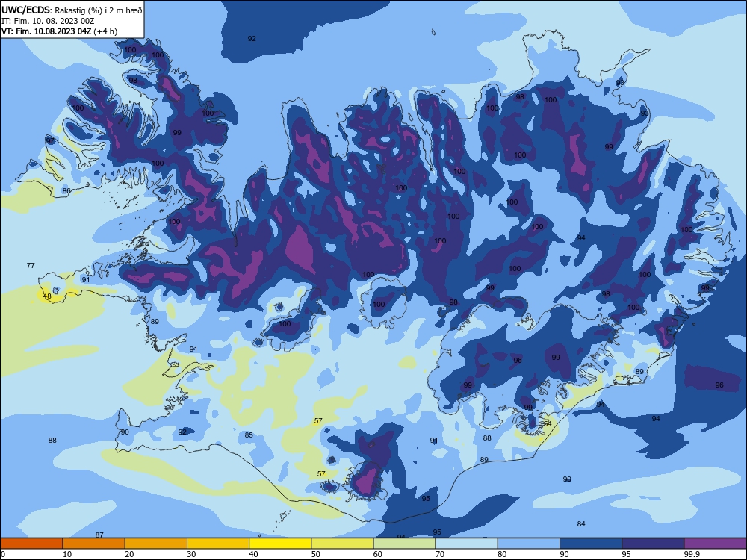Click the bright yellow 40–50 legend swatch
Image resolution: width=747 pixels, height=560 pixels.
(280, 544)
